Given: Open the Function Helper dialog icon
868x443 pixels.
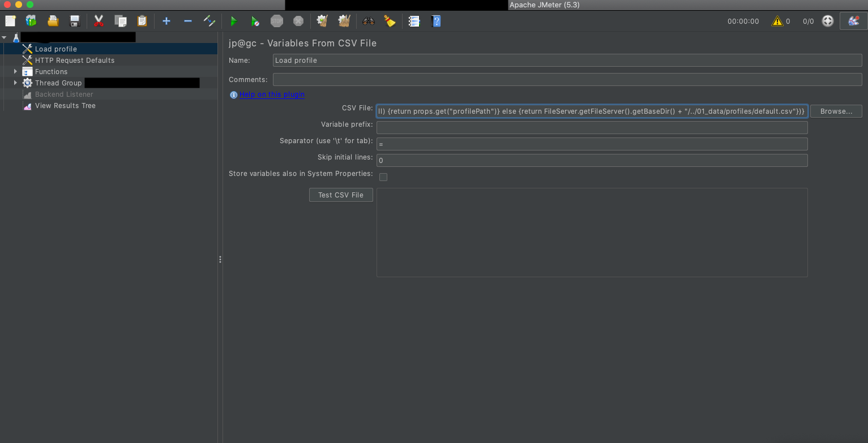Looking at the screenshot, I should (414, 21).
